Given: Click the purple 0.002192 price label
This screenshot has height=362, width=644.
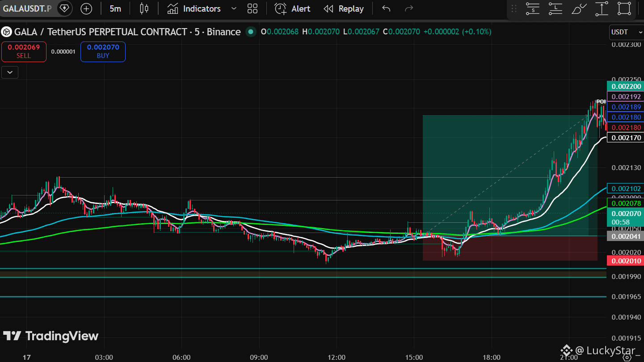Looking at the screenshot, I should coord(625,96).
